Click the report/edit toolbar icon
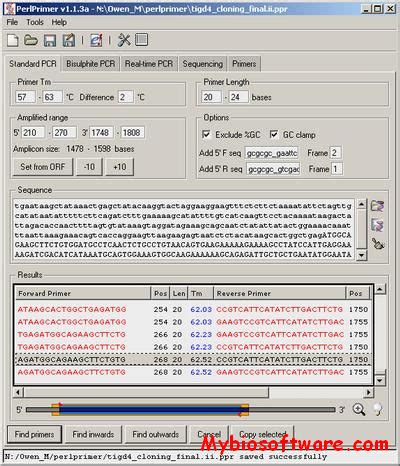 (x=96, y=40)
